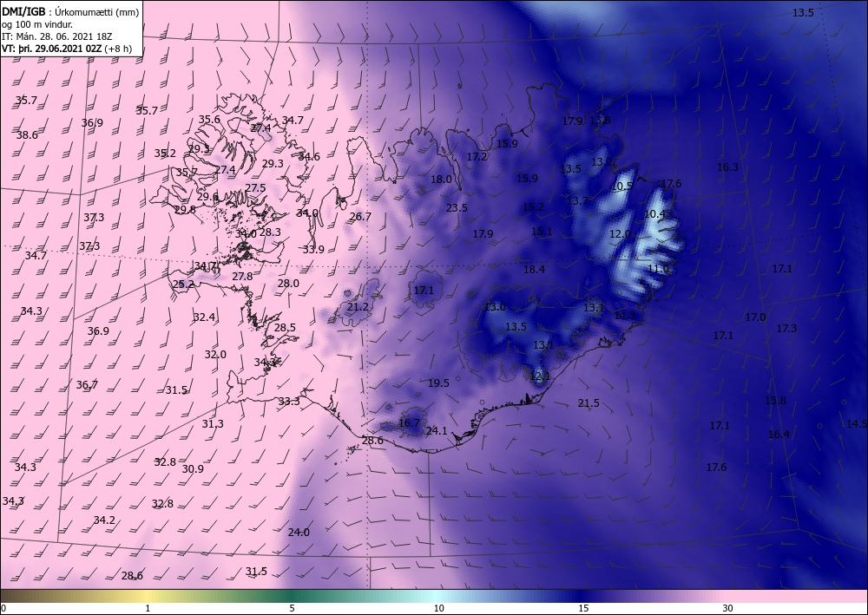Click the map value 31.3

pyautogui.click(x=213, y=423)
